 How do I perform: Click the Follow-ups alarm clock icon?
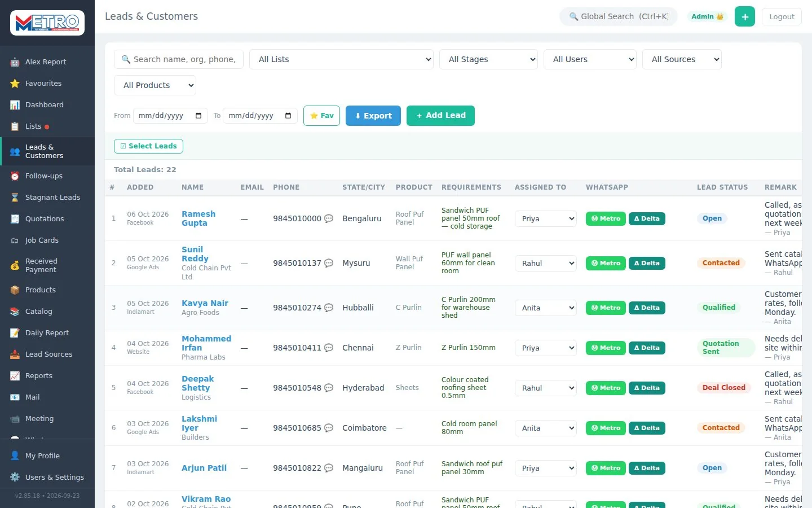point(15,176)
